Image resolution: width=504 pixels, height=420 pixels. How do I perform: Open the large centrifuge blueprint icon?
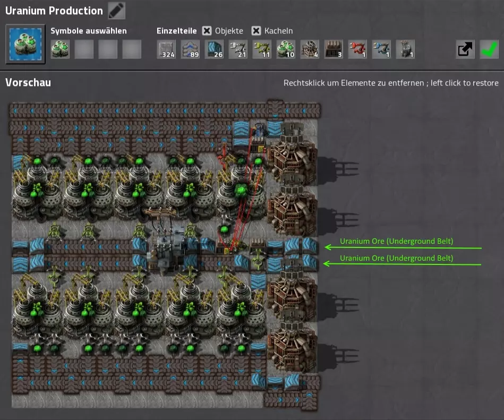[25, 44]
